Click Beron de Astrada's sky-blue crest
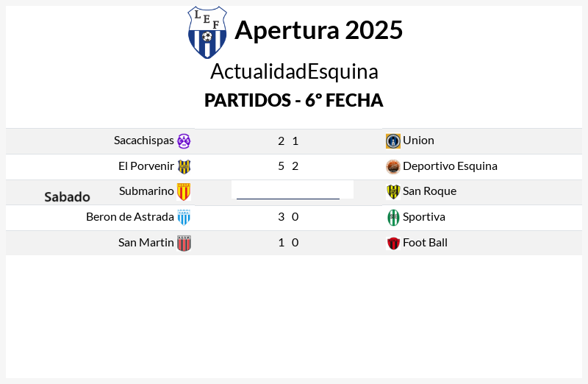Screen dimensions: 588x384 coord(184,217)
